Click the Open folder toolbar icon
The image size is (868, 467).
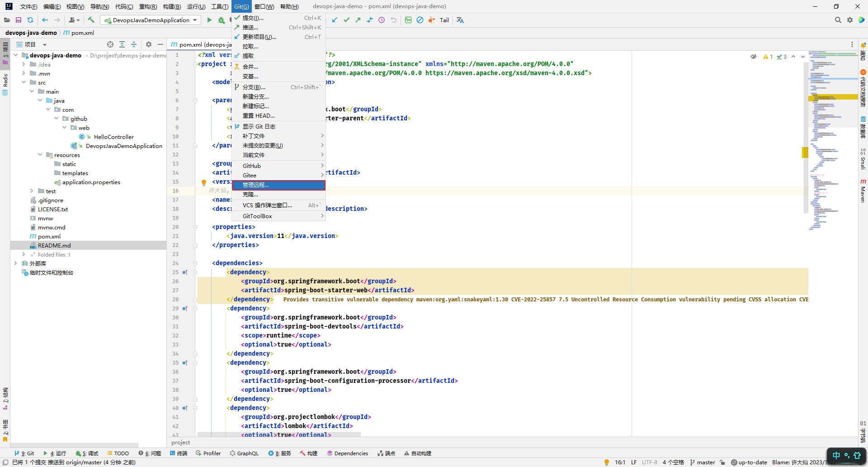tap(7, 20)
